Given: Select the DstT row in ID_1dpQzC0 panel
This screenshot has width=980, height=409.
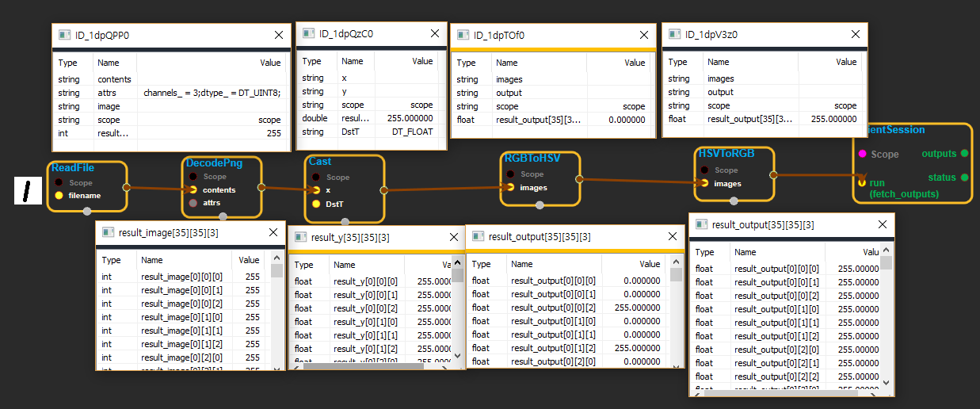Looking at the screenshot, I should tap(368, 132).
